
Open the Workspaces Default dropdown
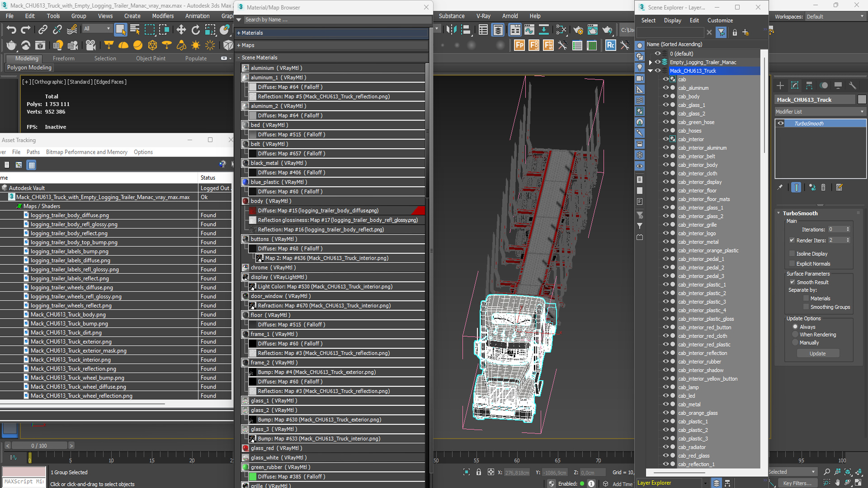point(835,17)
